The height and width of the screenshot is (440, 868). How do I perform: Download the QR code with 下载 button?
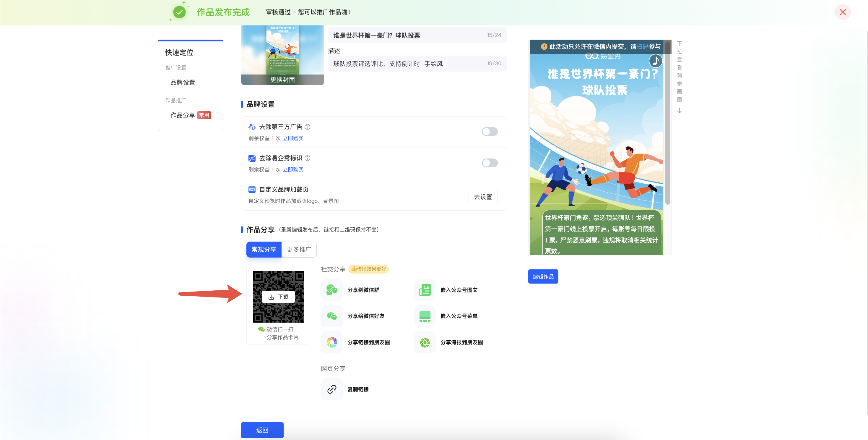tap(278, 297)
